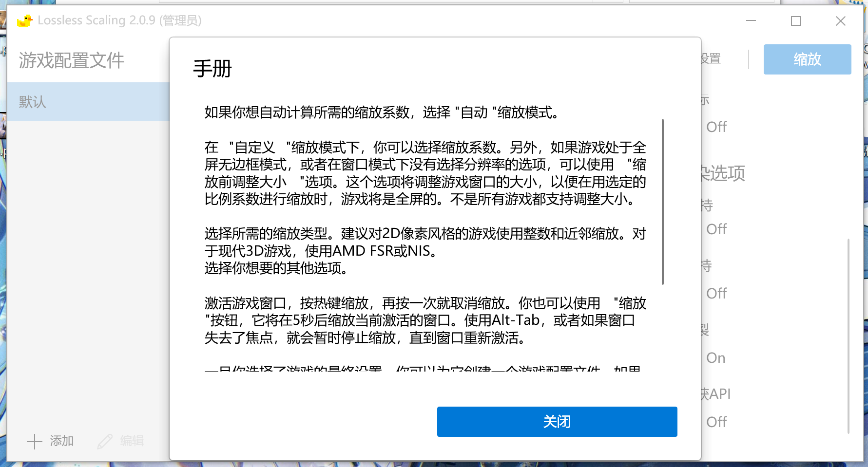Minimize the Lossless Scaling window
The height and width of the screenshot is (467, 868).
point(751,21)
